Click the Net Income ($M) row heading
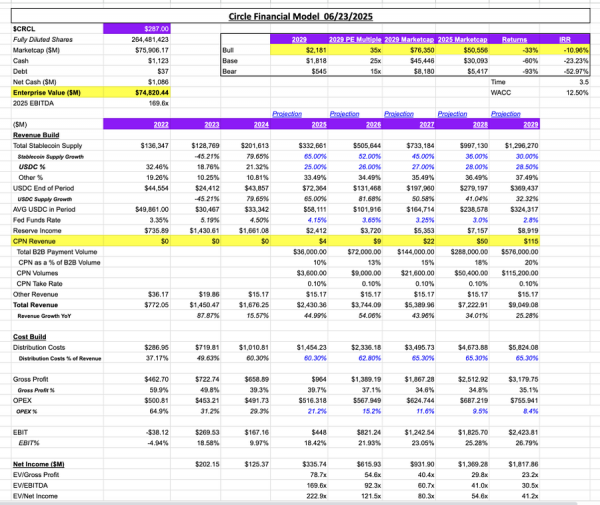Viewport: 600px width, 505px height. (40, 466)
